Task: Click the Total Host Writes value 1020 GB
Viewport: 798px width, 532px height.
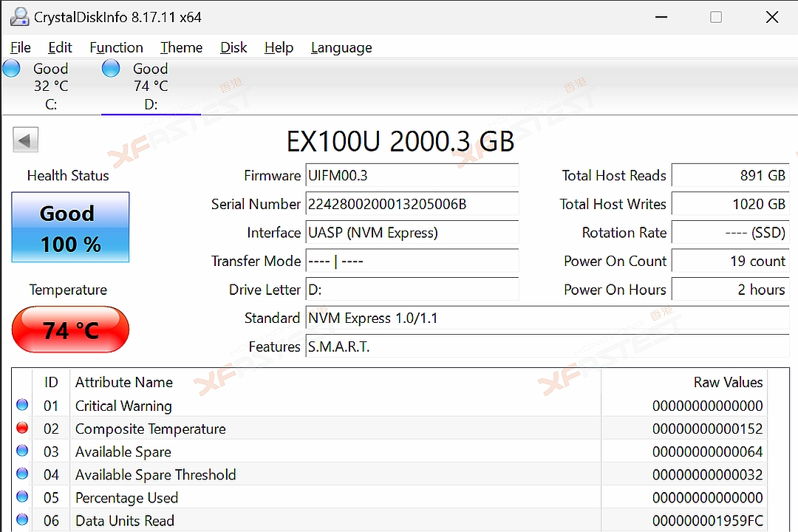Action: [x=730, y=204]
